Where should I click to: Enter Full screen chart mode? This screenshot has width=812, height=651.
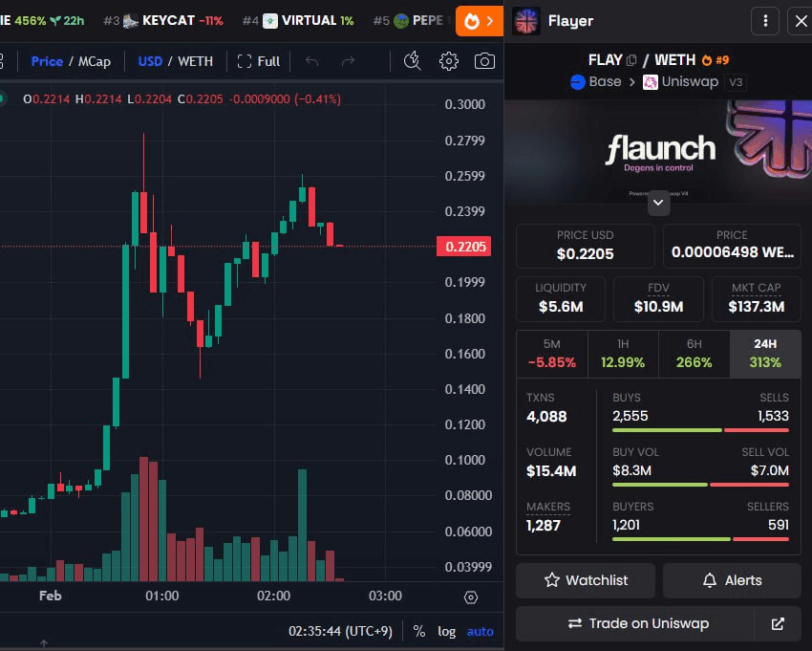click(x=259, y=61)
